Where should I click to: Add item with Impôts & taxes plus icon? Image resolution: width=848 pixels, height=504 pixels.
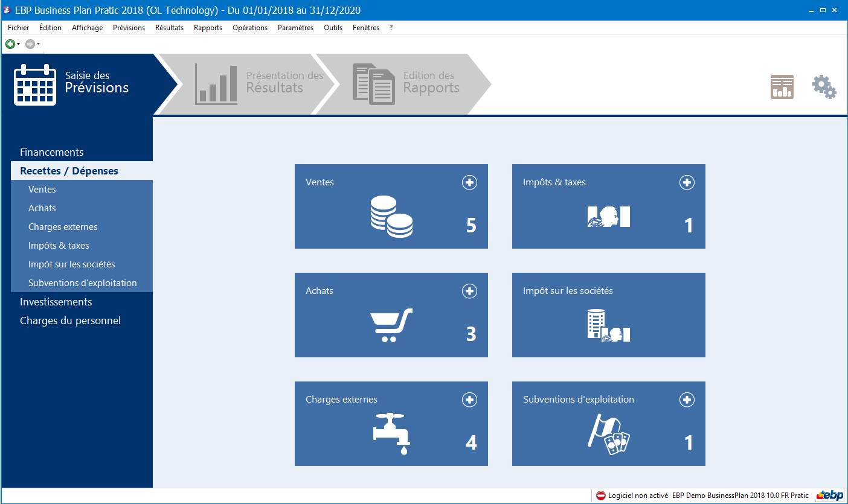click(x=687, y=182)
